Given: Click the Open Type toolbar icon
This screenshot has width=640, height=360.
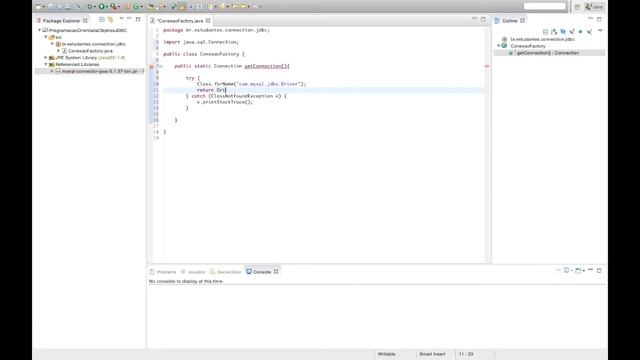Looking at the screenshot, I should coord(150,7).
